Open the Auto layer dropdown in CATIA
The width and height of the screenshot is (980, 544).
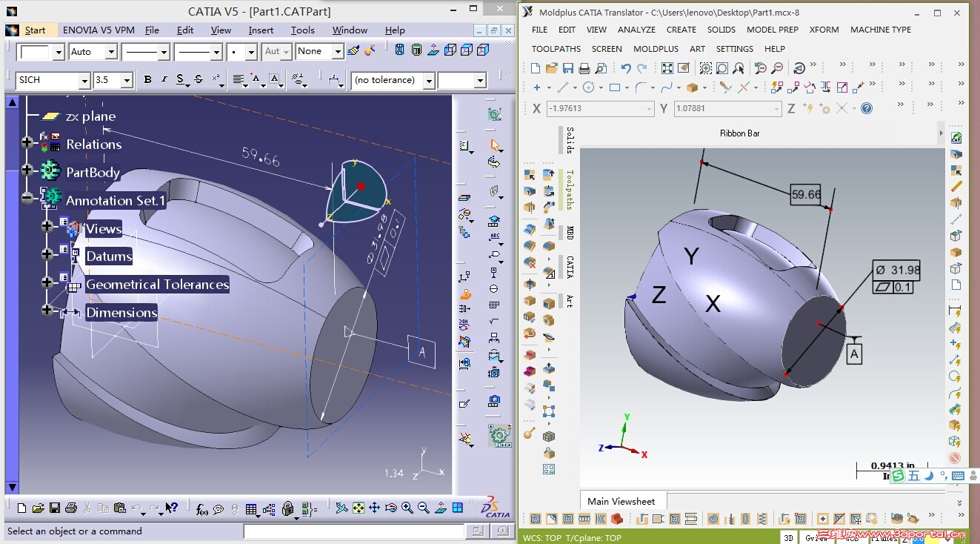point(111,52)
